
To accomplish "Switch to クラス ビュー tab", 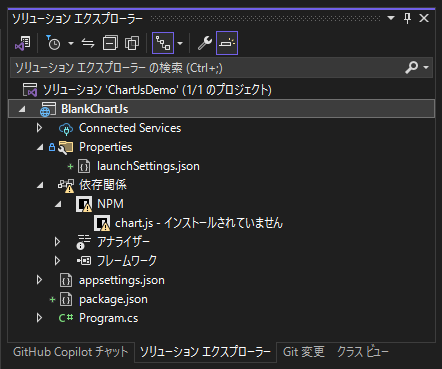I will 363,352.
